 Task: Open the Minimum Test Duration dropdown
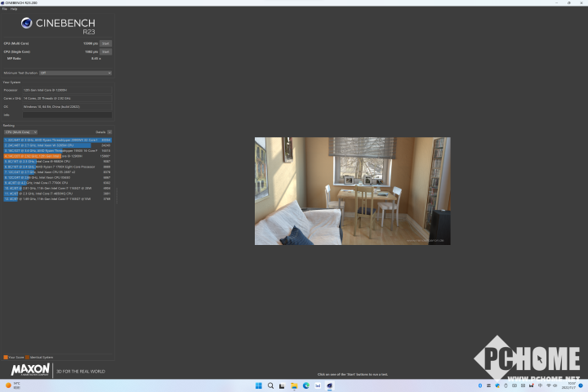pos(75,73)
